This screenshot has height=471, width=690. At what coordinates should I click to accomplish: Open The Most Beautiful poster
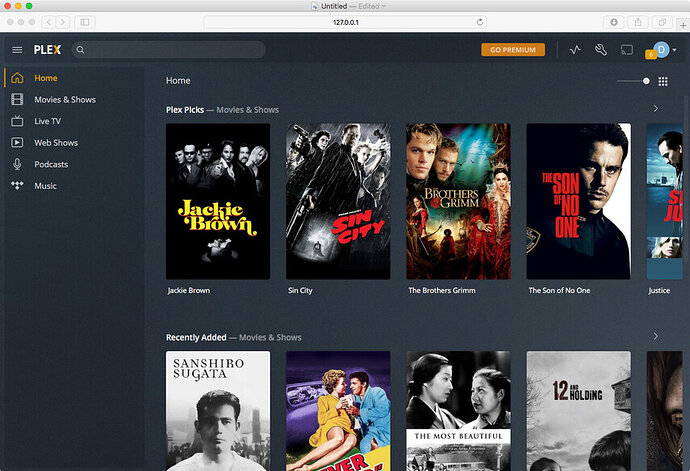pyautogui.click(x=458, y=411)
